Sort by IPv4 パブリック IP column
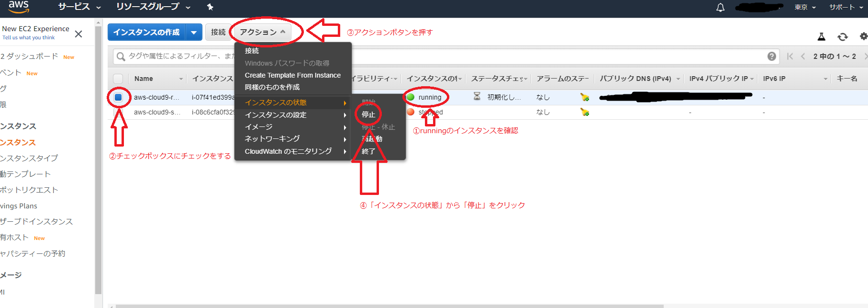The height and width of the screenshot is (308, 868). click(718, 79)
